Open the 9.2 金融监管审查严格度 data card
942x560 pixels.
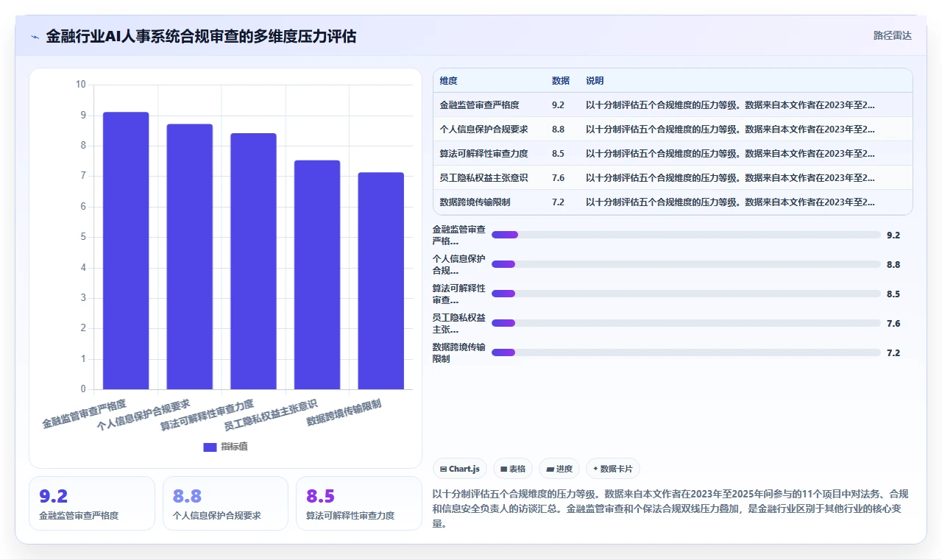92,503
